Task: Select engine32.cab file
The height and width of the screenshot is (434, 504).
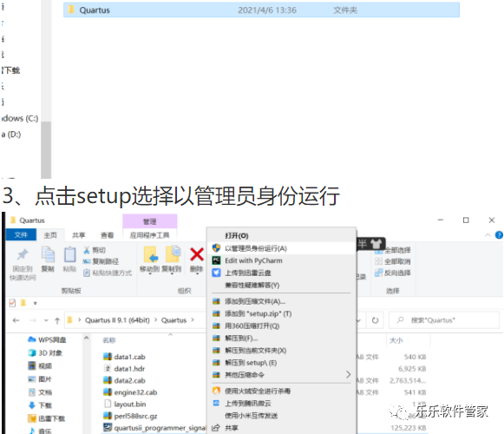Action: (130, 392)
